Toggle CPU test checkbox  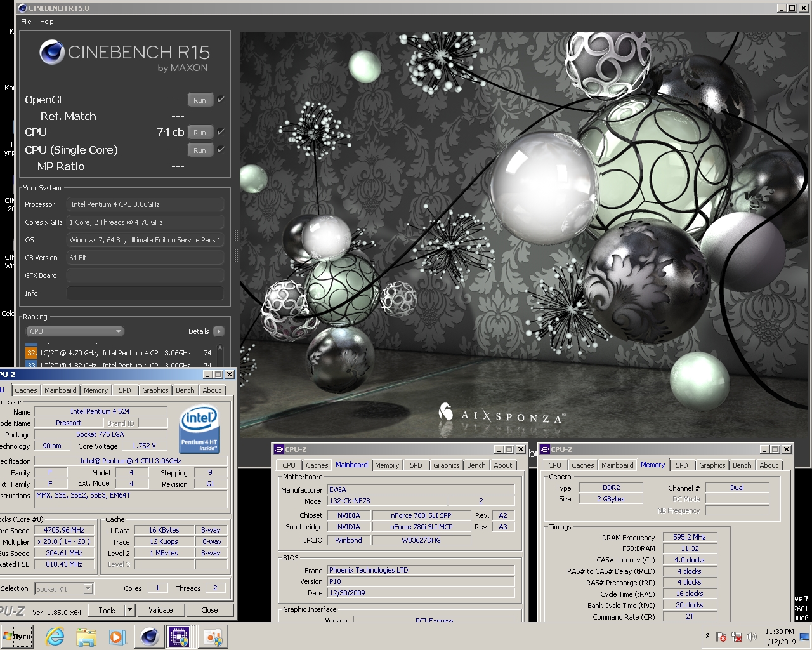tap(221, 132)
